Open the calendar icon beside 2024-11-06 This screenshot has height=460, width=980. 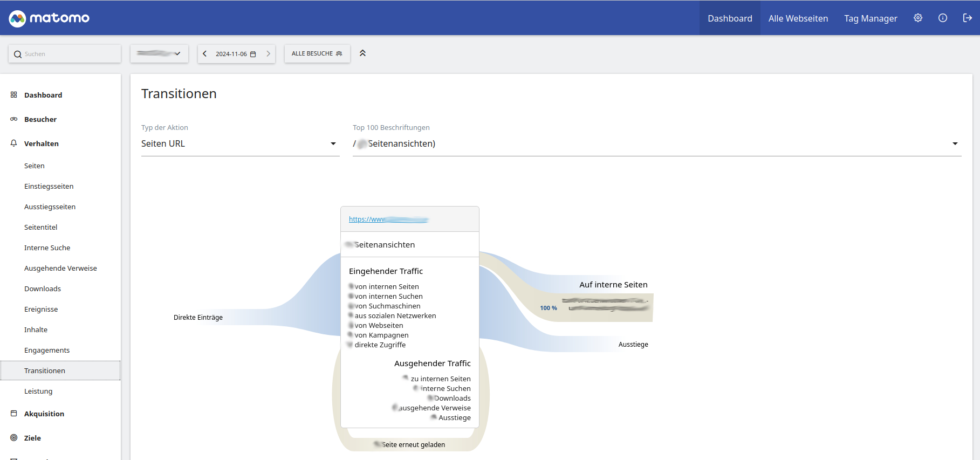(x=253, y=54)
